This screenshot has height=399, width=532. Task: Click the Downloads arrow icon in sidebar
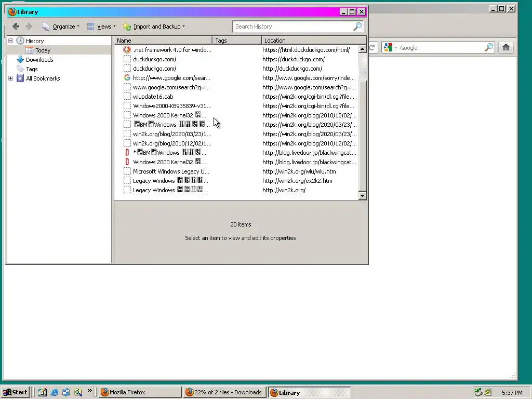click(20, 60)
